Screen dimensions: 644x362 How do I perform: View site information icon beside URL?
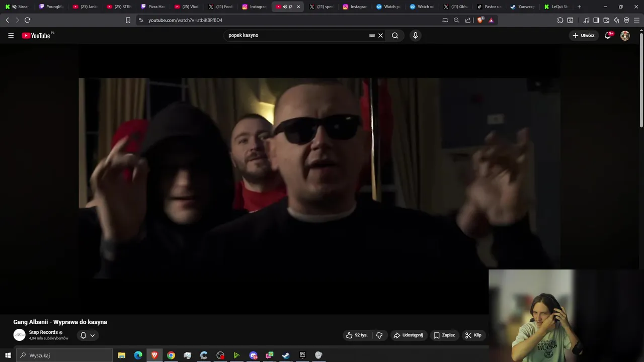[141, 20]
